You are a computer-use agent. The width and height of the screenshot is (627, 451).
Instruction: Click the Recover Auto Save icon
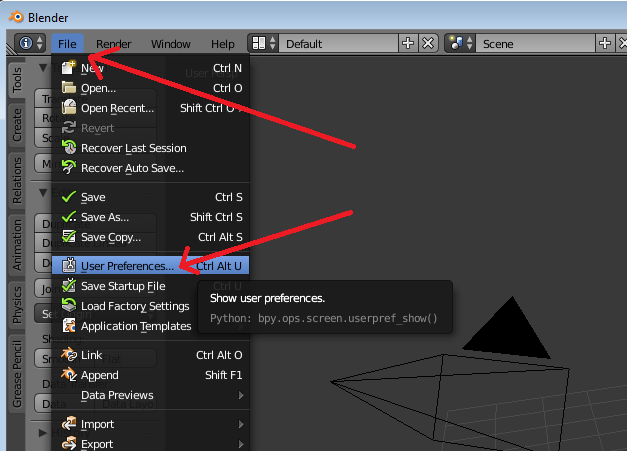[x=69, y=168]
